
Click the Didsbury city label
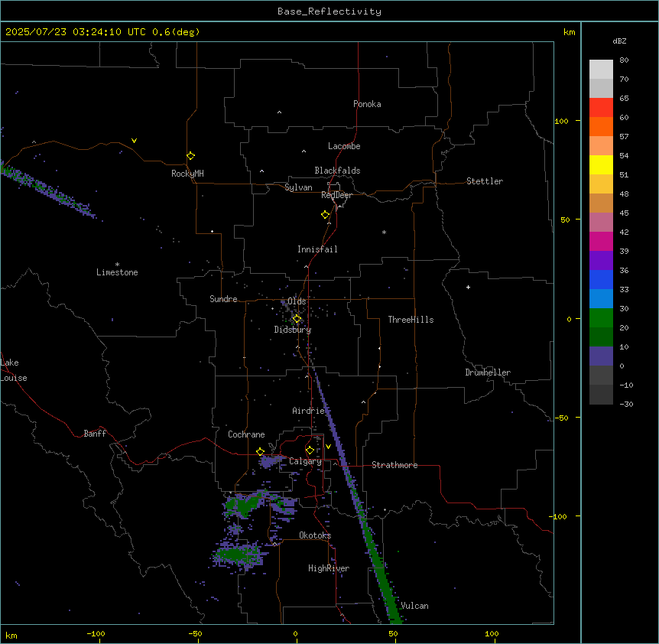293,330
